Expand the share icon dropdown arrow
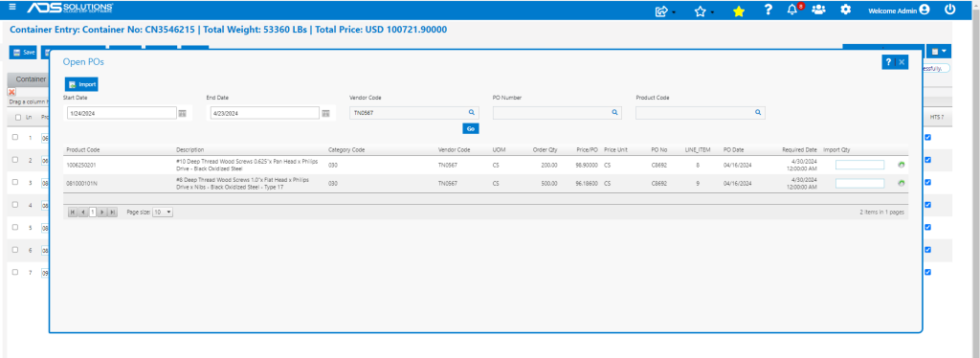The image size is (980, 358). 674,12
